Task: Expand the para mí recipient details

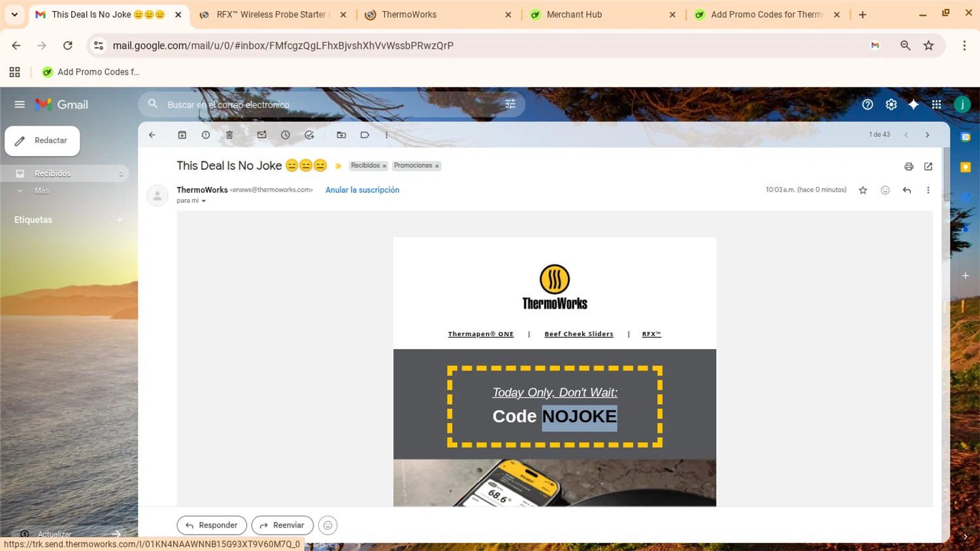Action: pos(204,201)
